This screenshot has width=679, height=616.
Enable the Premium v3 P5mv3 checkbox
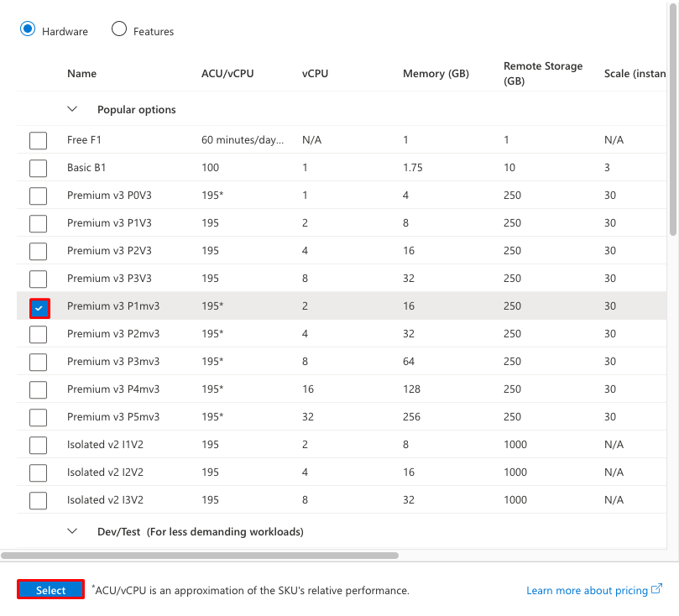[38, 417]
